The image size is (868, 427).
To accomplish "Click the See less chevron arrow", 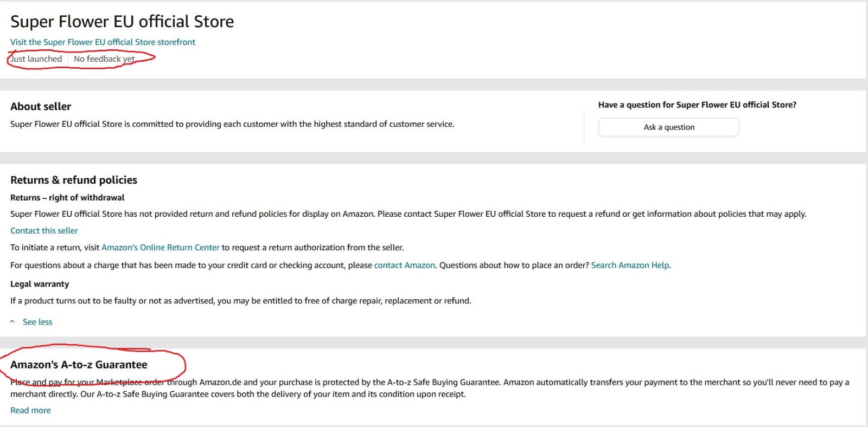I will click(12, 322).
